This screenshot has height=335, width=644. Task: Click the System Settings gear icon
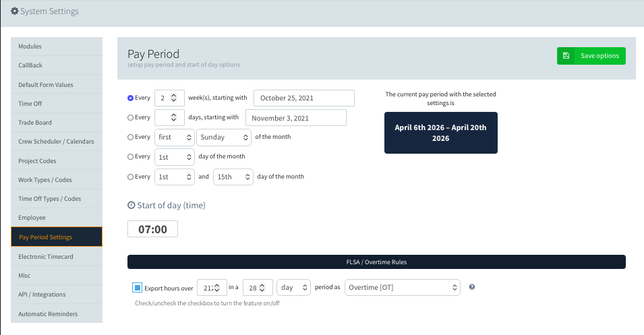(x=14, y=11)
